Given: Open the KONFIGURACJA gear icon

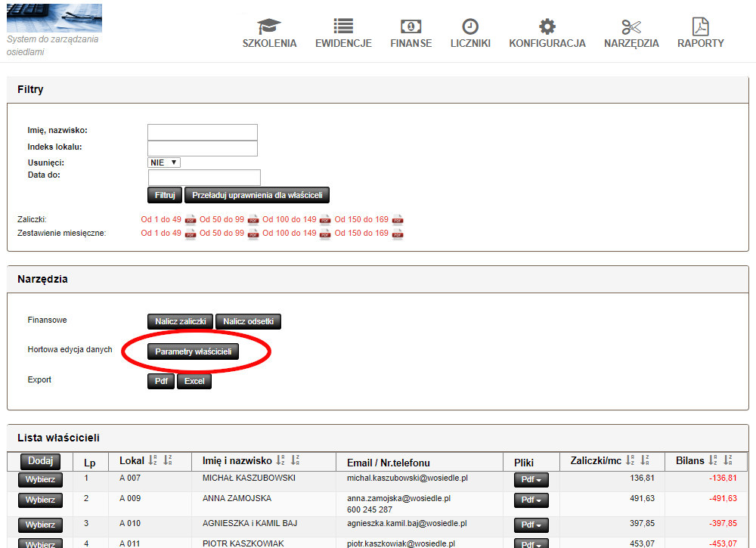Looking at the screenshot, I should pos(547,26).
